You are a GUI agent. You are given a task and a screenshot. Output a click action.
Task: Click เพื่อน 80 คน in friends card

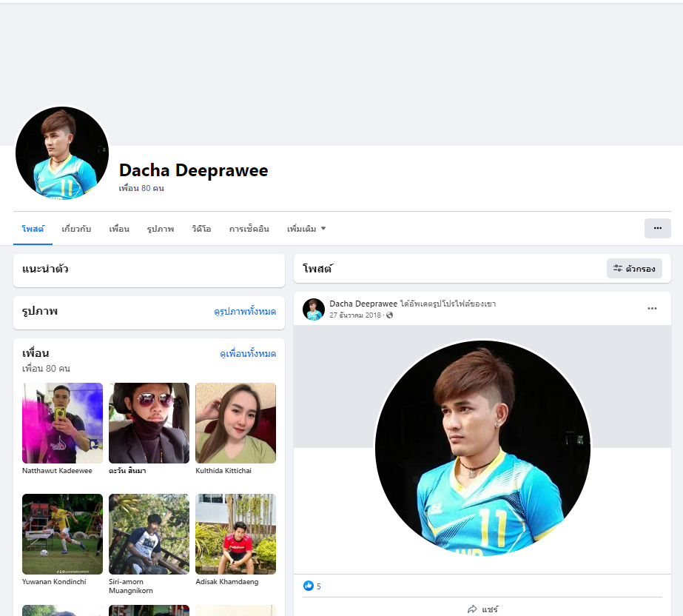(46, 369)
